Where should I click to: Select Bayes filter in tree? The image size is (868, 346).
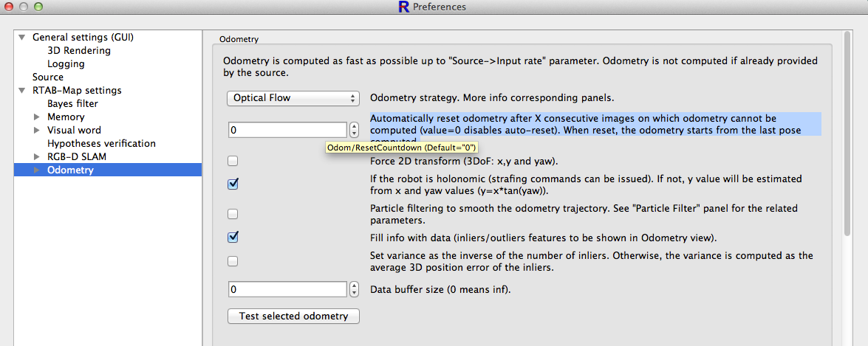click(72, 104)
